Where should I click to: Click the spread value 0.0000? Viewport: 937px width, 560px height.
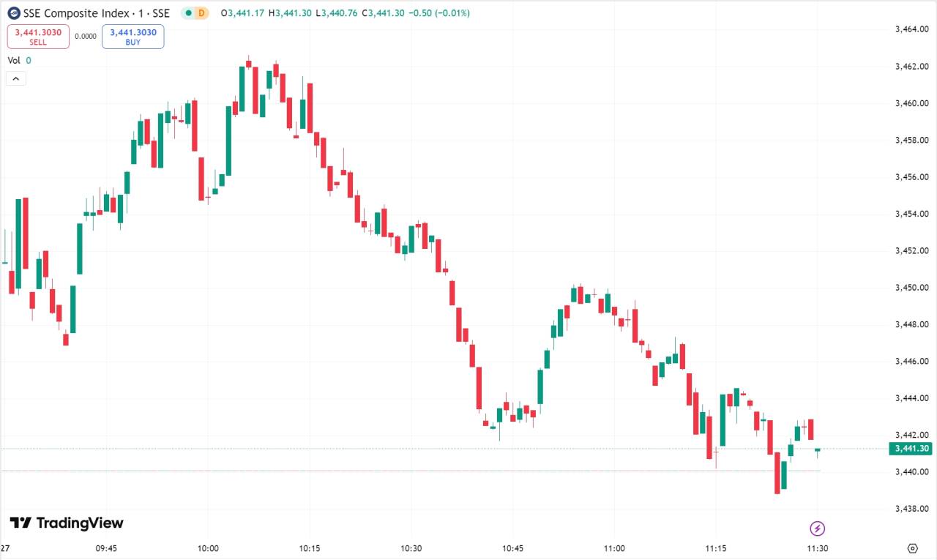pyautogui.click(x=86, y=36)
